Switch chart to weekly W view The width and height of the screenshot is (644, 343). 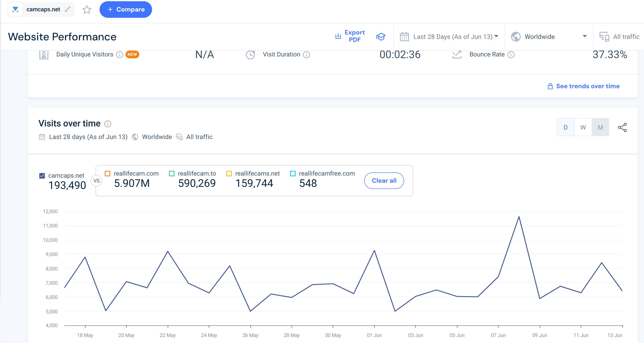[583, 128]
